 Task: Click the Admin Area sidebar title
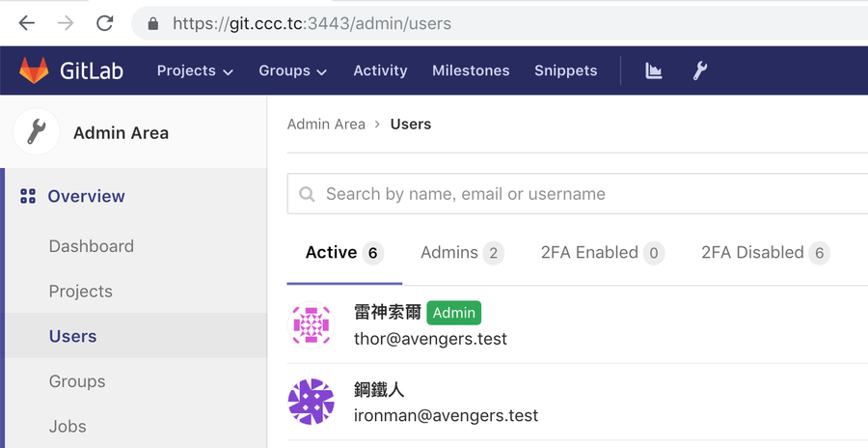pos(121,133)
